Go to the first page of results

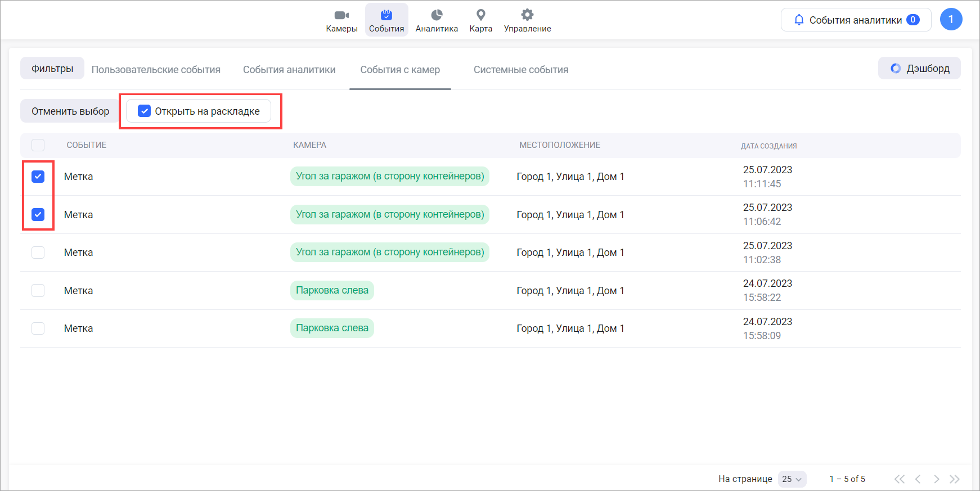(x=900, y=479)
